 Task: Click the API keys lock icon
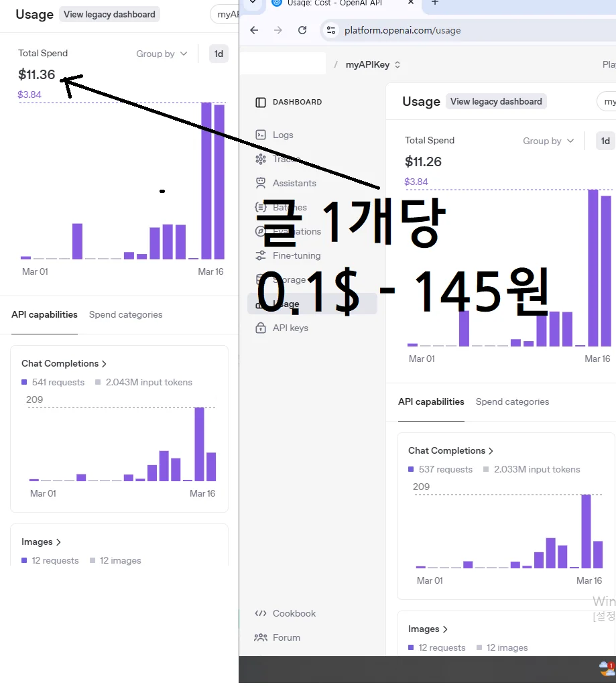261,328
